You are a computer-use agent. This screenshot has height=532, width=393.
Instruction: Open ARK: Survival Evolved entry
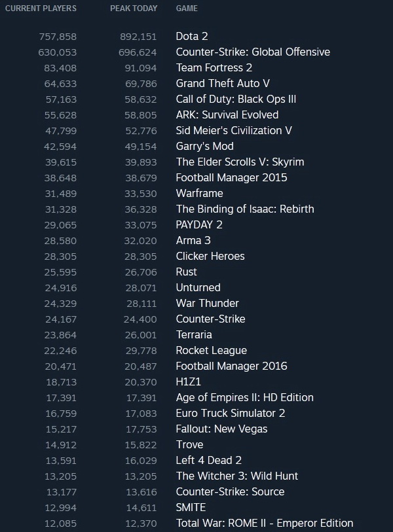(x=227, y=115)
